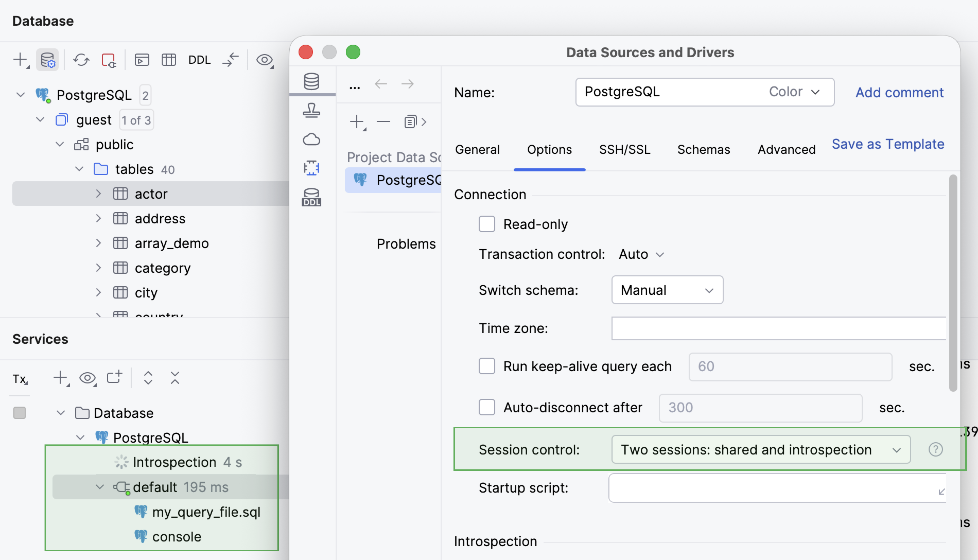Screen dimensions: 978x560
Task: Click the Save as Template link
Action: point(888,144)
